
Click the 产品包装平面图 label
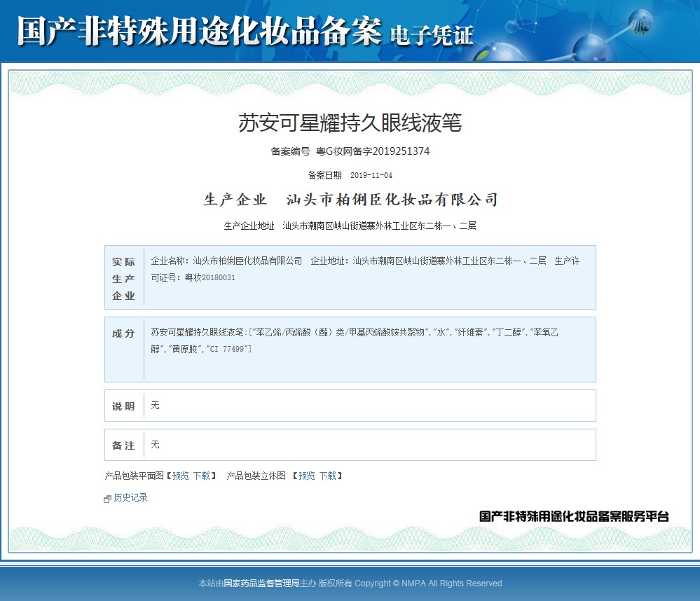coord(135,476)
